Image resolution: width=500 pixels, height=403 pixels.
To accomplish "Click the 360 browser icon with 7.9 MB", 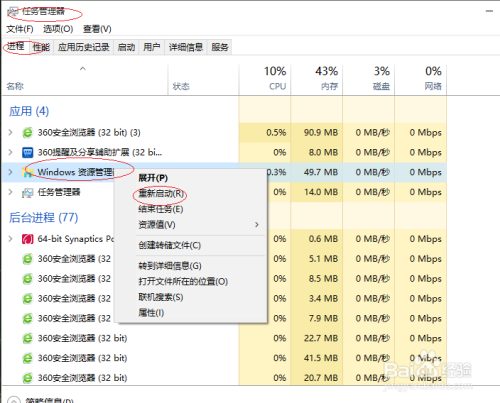I will (x=27, y=319).
